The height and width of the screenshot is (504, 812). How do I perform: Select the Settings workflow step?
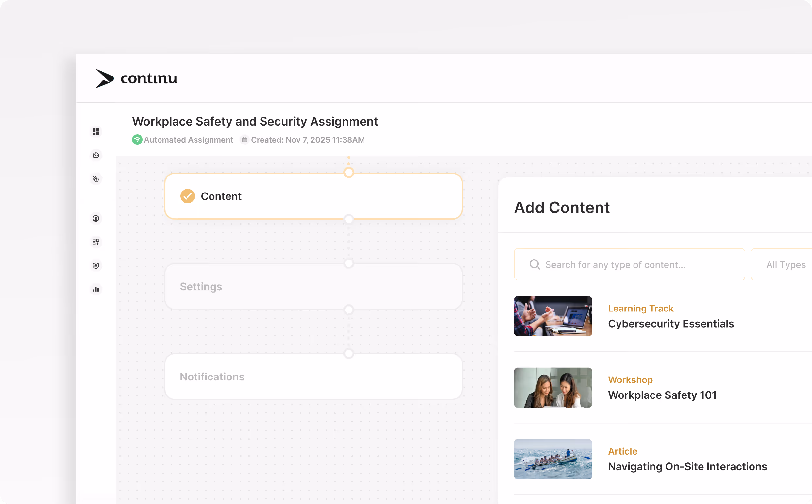click(x=313, y=287)
